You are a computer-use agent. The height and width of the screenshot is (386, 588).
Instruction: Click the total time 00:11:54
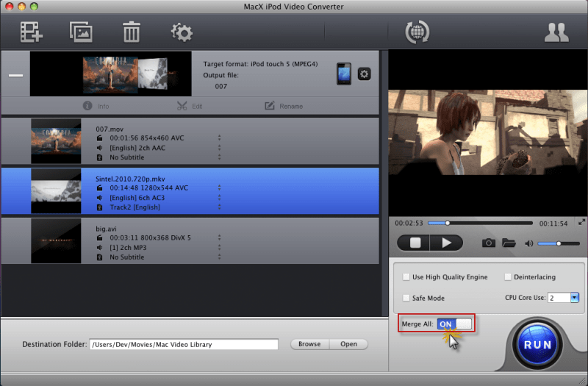coord(553,224)
